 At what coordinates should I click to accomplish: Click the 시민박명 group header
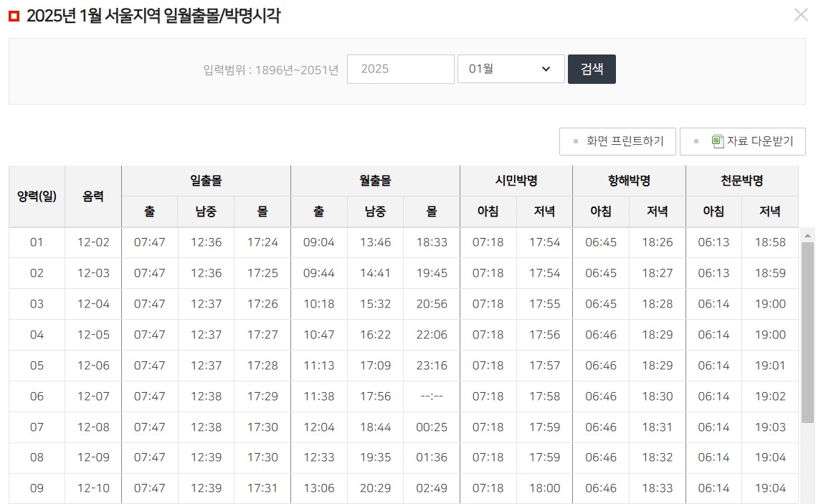[516, 181]
